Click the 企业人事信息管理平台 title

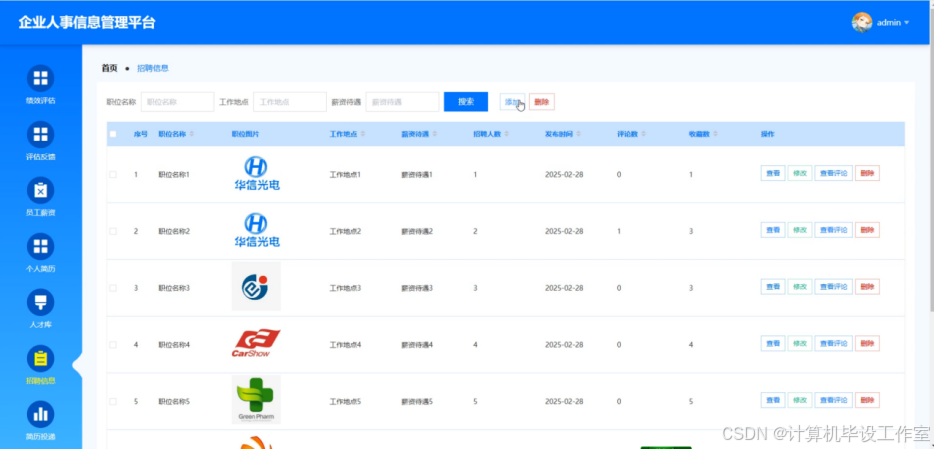[x=87, y=23]
